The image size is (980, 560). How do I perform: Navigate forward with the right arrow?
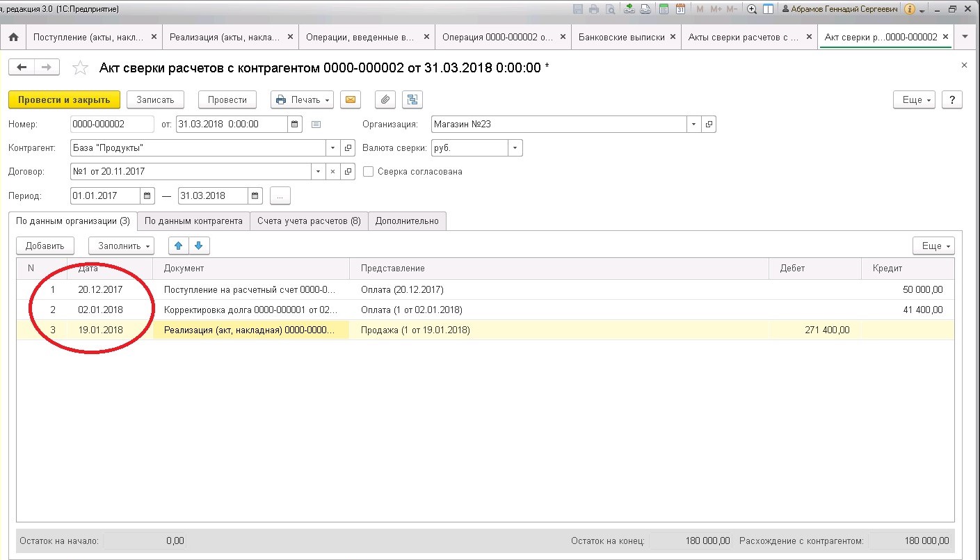tap(47, 67)
